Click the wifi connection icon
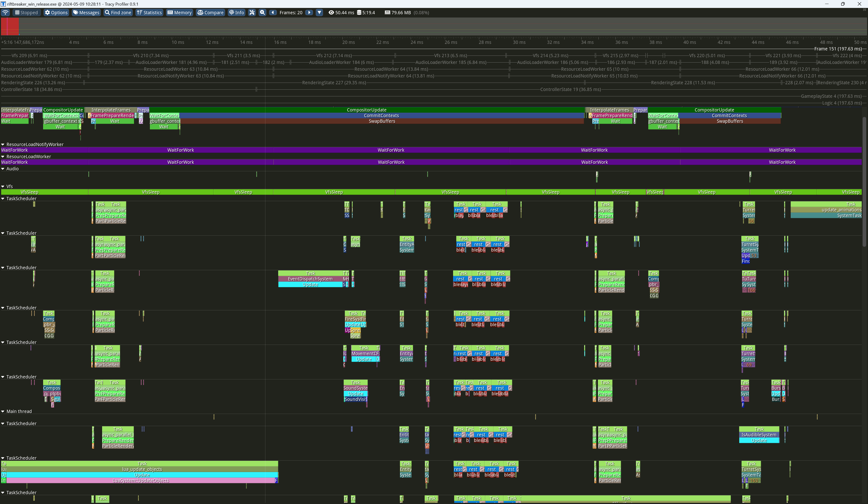Screen dimensions: 868x504 coord(6,12)
